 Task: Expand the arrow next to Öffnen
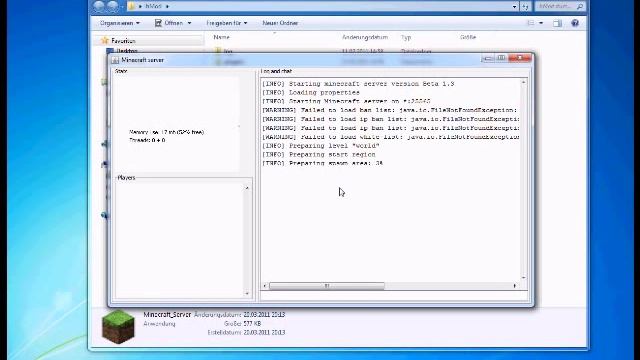point(189,23)
